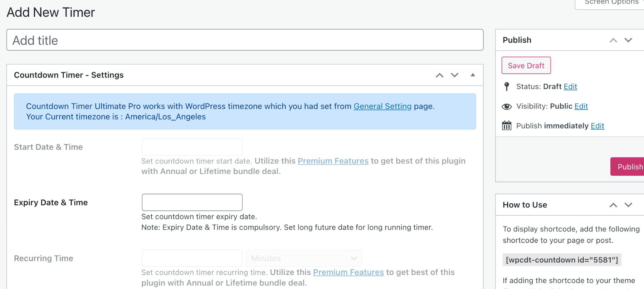The image size is (644, 289).
Task: Move Countdown Timer Settings panel down
Action: [454, 75]
